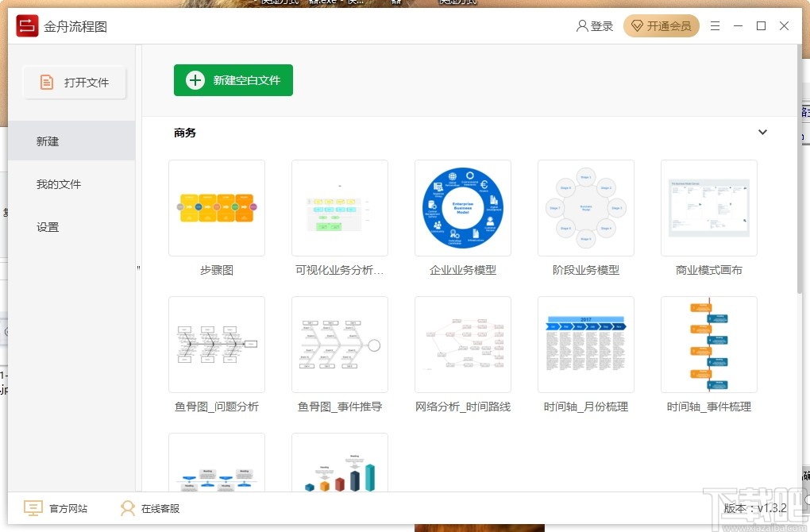Click the 金舟流程图 app logo icon

coord(26,25)
